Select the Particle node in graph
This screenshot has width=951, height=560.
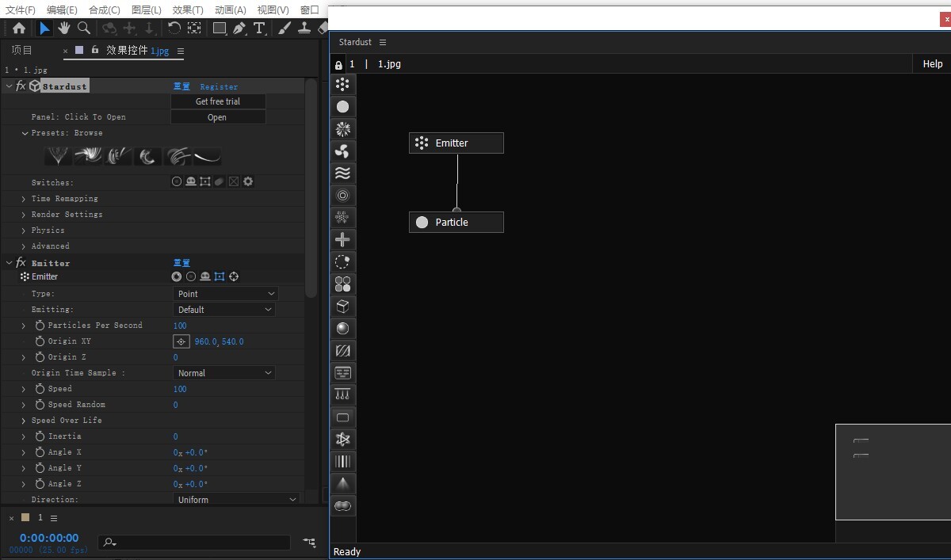pos(456,223)
